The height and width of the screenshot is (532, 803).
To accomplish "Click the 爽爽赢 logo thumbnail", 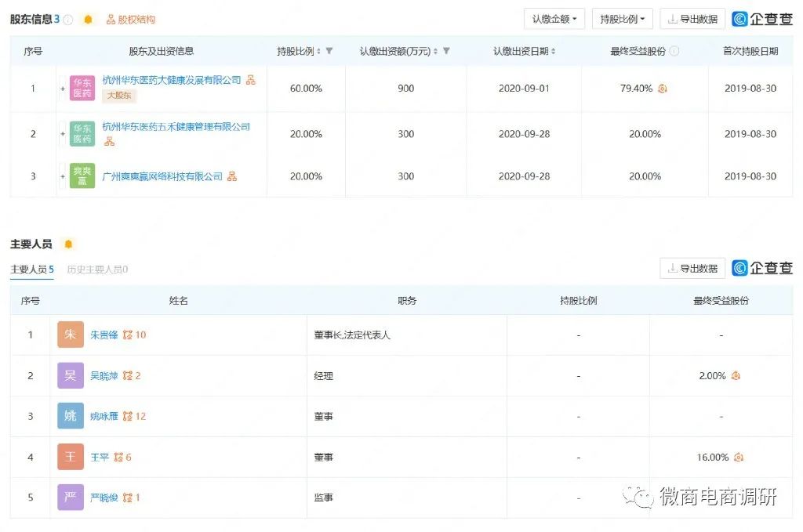I will [x=82, y=176].
